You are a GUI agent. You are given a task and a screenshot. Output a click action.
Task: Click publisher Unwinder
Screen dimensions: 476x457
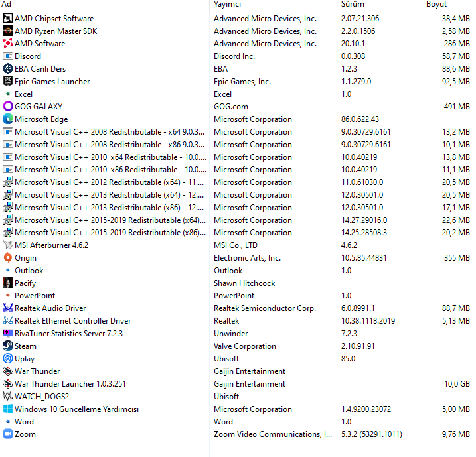(231, 333)
